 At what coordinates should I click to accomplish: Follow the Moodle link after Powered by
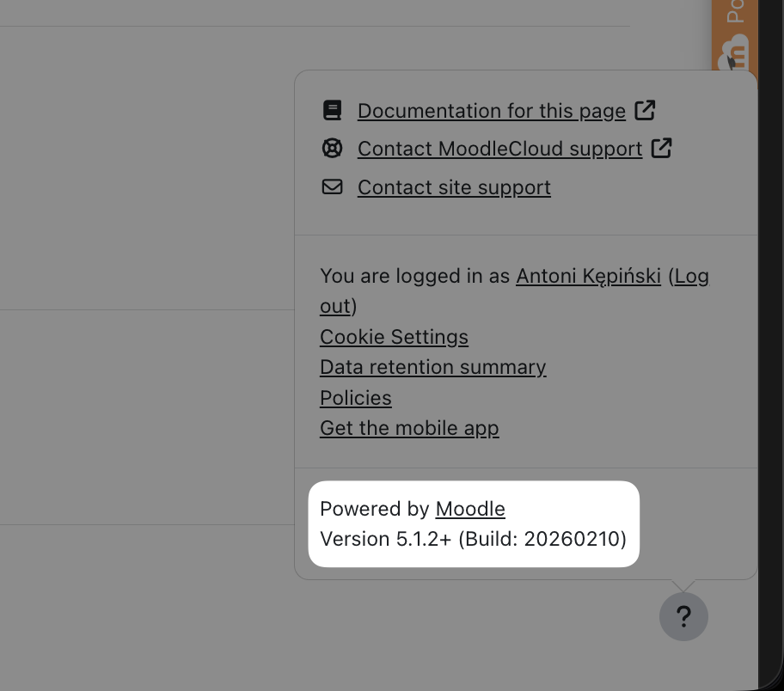[470, 509]
